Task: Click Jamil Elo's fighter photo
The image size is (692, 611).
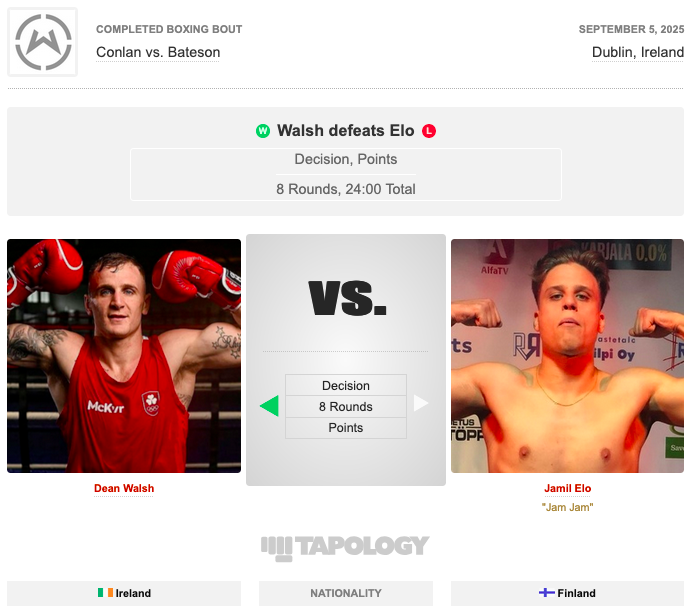Action: tap(568, 356)
